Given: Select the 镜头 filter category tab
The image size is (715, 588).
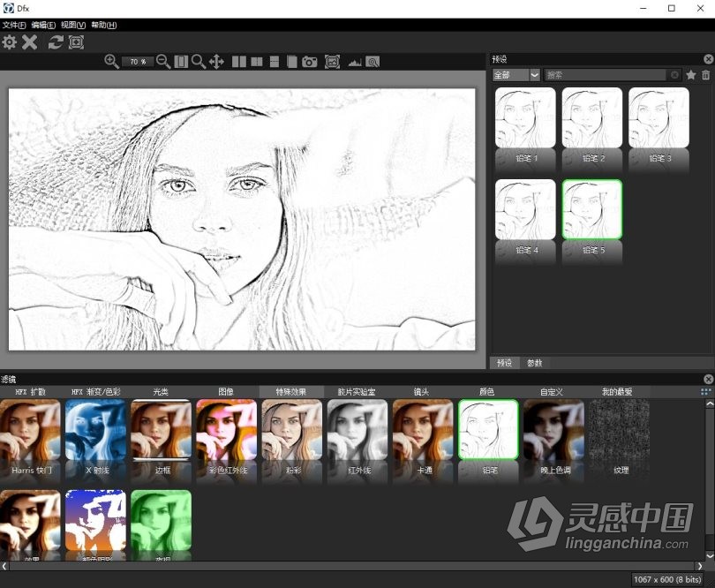Looking at the screenshot, I should 421,392.
